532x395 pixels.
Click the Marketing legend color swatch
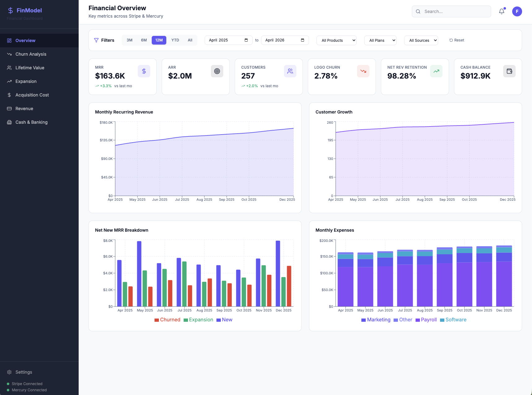[x=364, y=320]
